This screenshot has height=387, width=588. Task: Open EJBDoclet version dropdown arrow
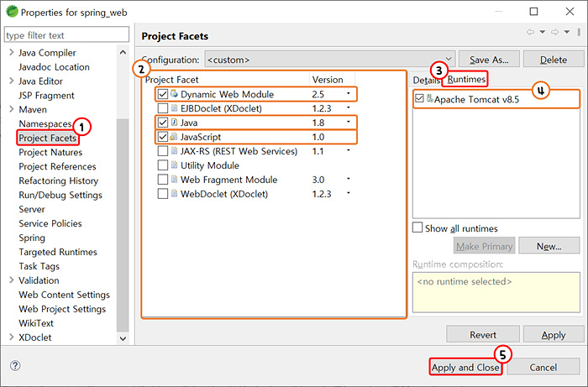coord(349,107)
